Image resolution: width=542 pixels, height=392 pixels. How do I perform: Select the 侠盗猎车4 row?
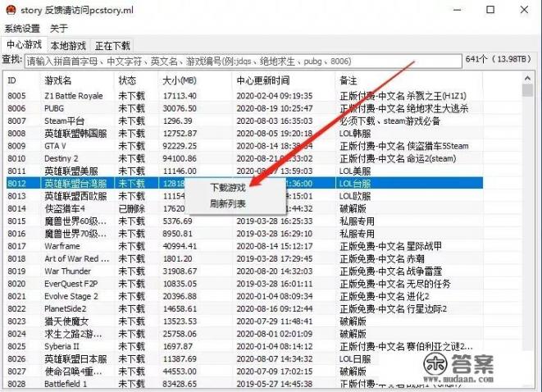coord(244,208)
